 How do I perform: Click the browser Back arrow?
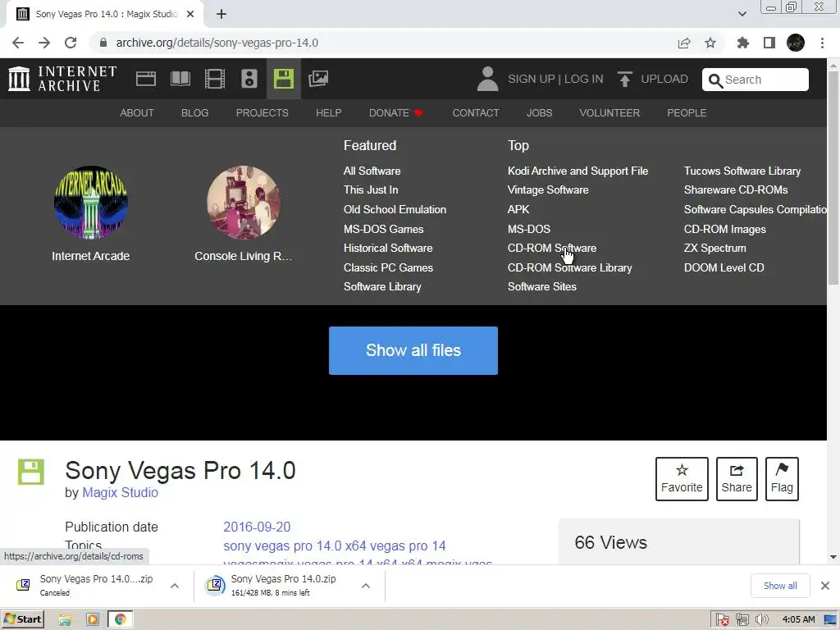pos(18,43)
